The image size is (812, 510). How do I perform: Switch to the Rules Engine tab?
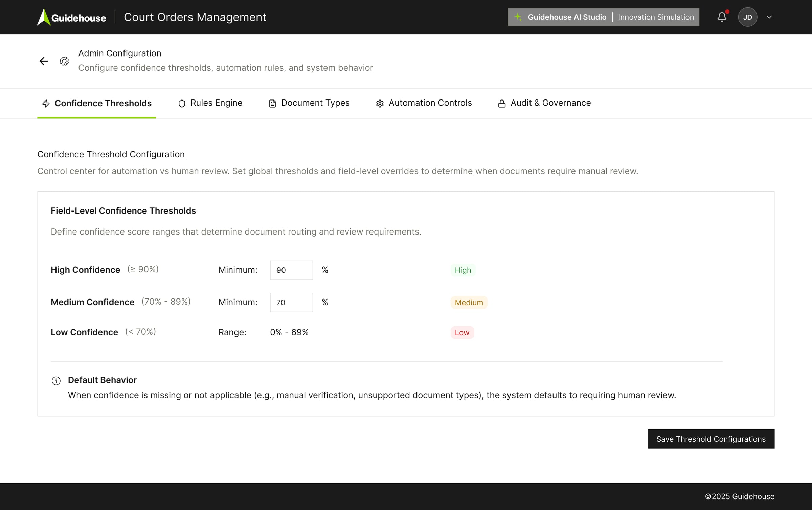tap(216, 103)
